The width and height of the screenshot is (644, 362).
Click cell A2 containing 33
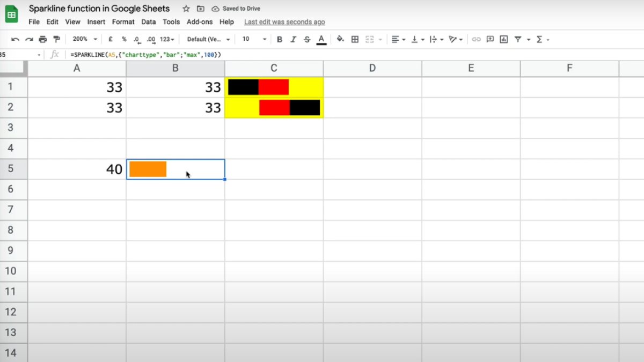click(x=77, y=107)
